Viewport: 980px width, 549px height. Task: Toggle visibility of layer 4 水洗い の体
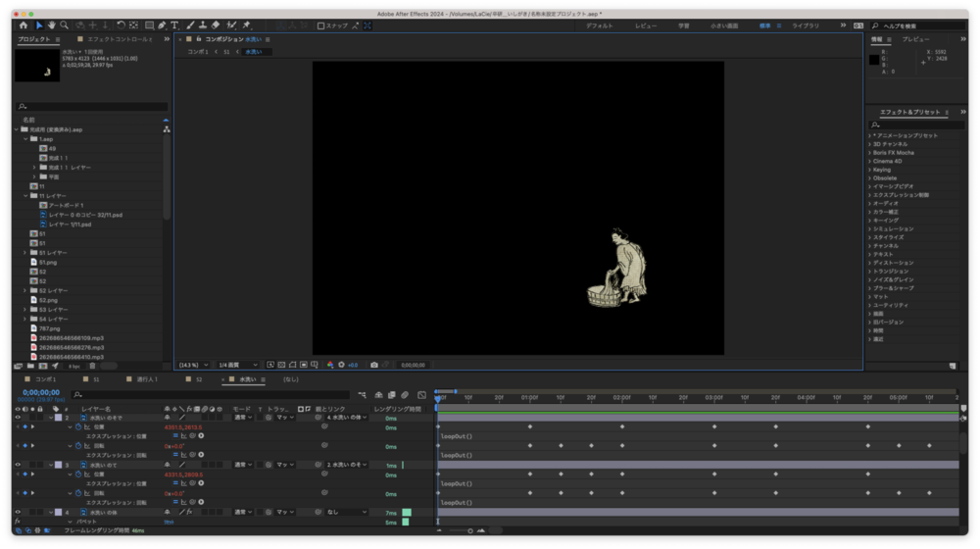pyautogui.click(x=17, y=512)
